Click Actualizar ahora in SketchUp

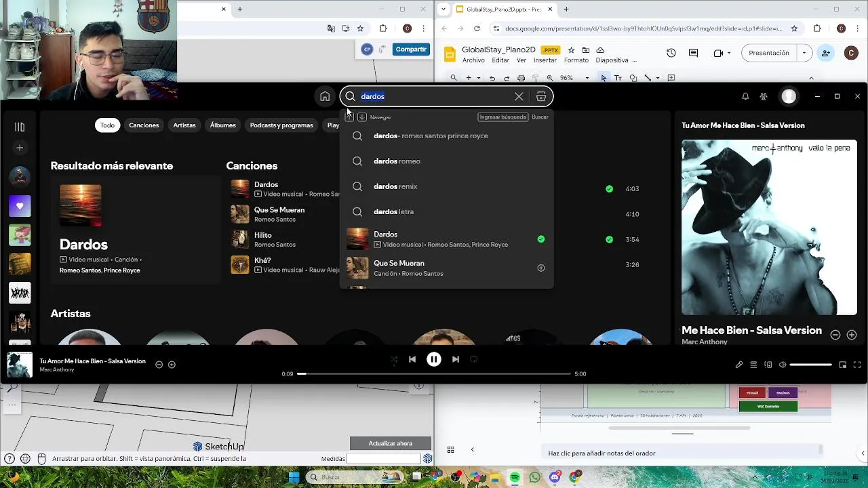click(391, 443)
